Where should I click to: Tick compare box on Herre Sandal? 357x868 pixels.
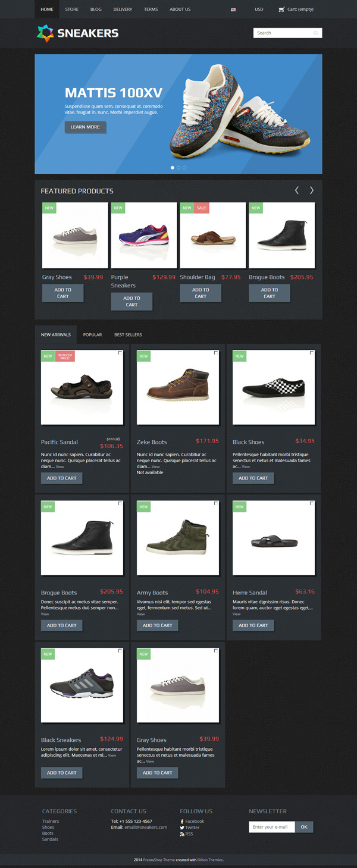point(311,504)
